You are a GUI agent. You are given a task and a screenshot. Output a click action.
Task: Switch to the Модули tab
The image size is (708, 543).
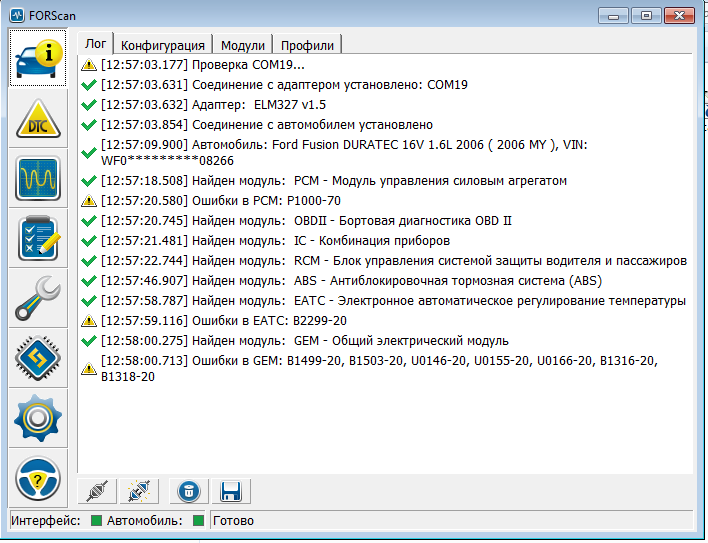(242, 45)
